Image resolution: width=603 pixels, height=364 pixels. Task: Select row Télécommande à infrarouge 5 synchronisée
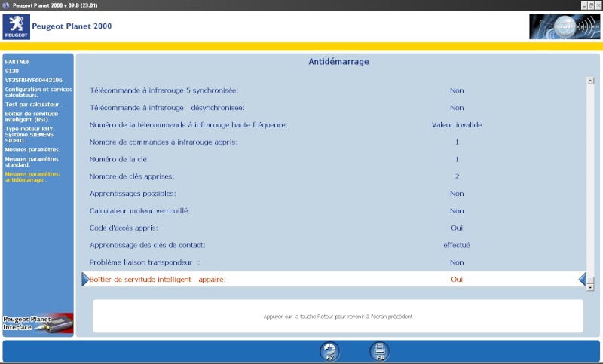coord(334,90)
